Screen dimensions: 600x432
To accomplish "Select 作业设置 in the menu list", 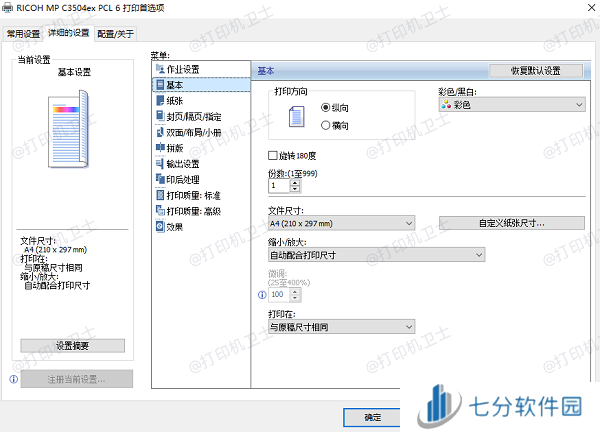I will (201, 69).
